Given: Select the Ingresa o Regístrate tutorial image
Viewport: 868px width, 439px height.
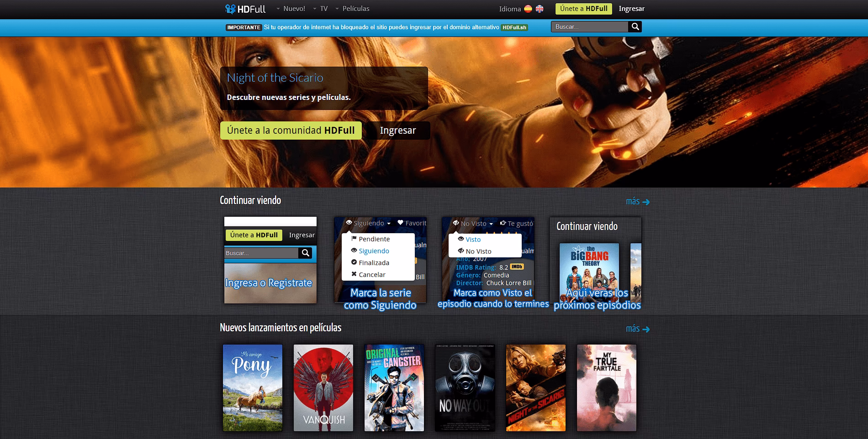Looking at the screenshot, I should (270, 260).
